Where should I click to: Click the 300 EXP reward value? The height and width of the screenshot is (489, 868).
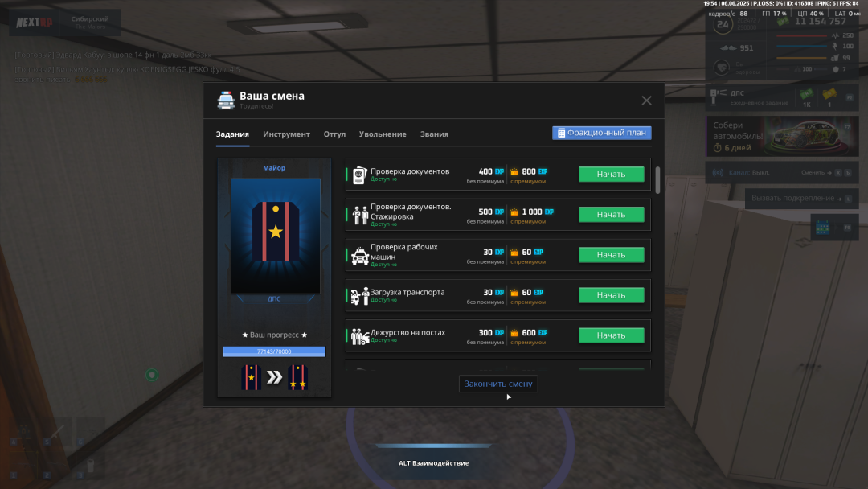(491, 333)
